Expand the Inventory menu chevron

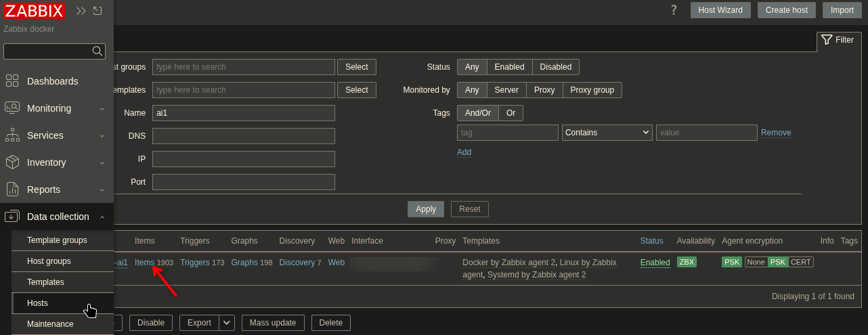[102, 162]
